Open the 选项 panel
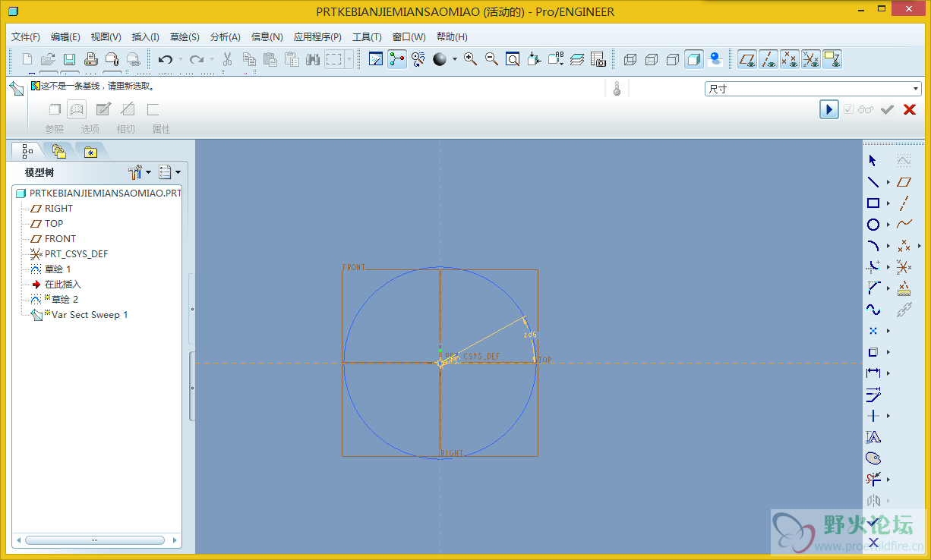The width and height of the screenshot is (931, 560). click(90, 129)
